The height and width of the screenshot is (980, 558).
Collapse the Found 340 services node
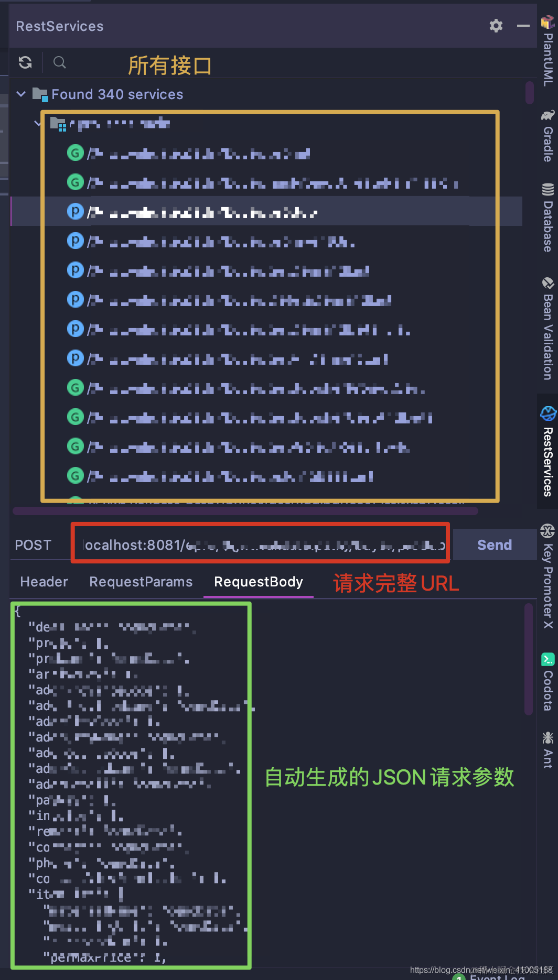(x=21, y=94)
